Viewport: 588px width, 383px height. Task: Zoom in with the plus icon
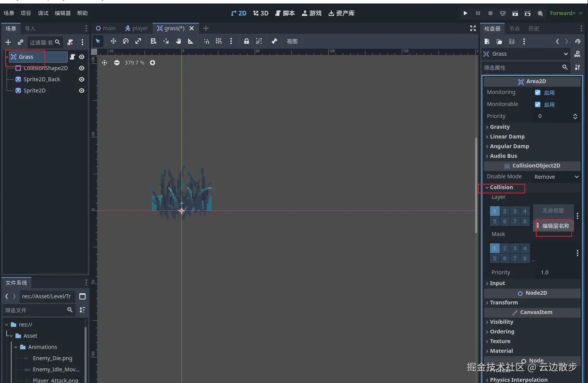click(x=153, y=63)
